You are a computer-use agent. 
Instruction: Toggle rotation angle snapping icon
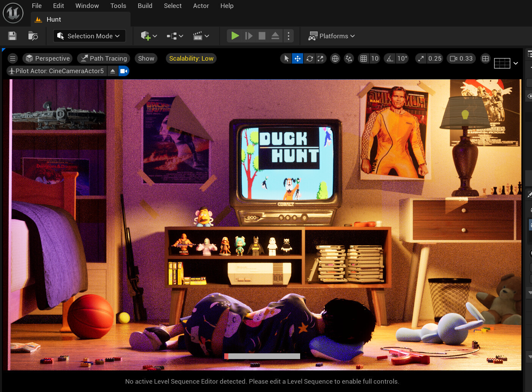pyautogui.click(x=390, y=58)
